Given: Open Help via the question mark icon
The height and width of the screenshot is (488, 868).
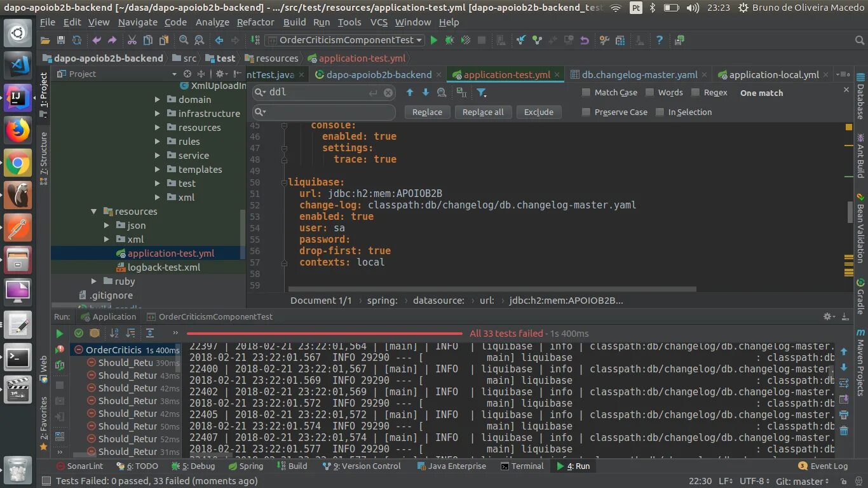Looking at the screenshot, I should click(x=660, y=40).
